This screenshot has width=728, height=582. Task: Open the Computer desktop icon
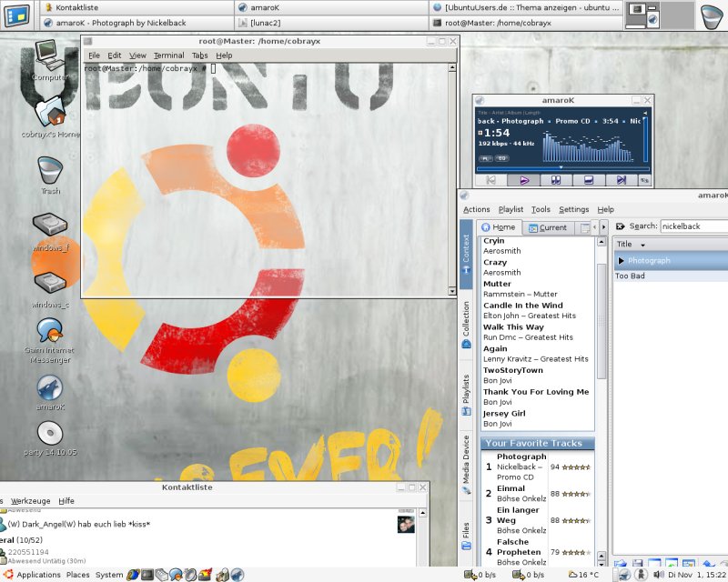pyautogui.click(x=49, y=60)
